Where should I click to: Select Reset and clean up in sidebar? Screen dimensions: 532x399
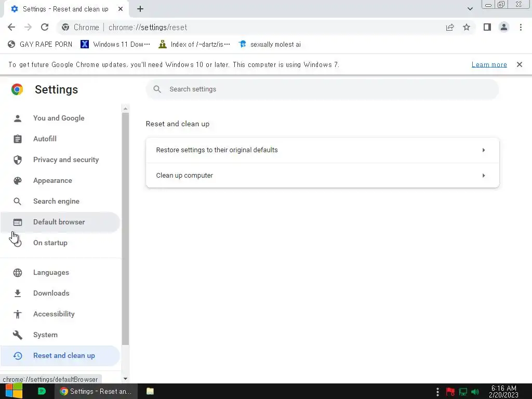coord(60,355)
